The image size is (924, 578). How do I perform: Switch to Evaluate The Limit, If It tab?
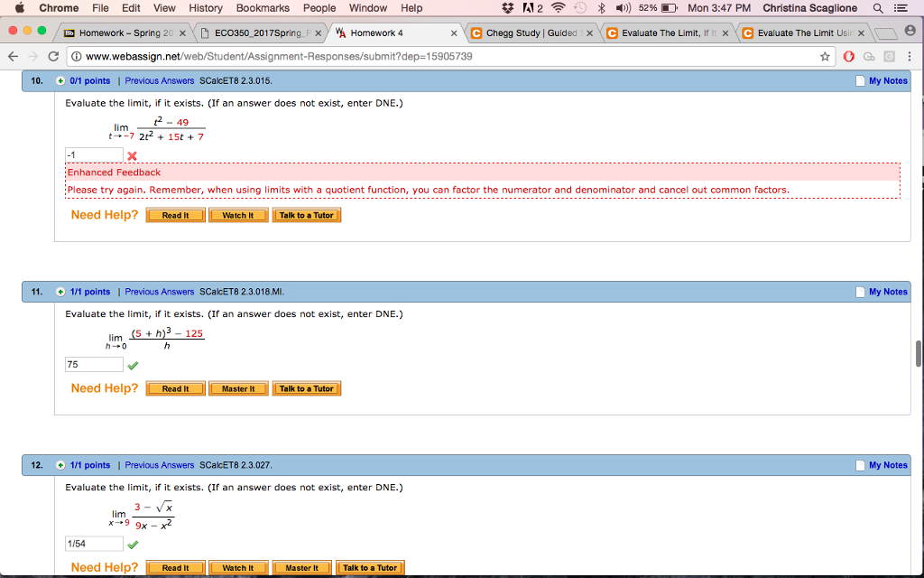coord(666,33)
